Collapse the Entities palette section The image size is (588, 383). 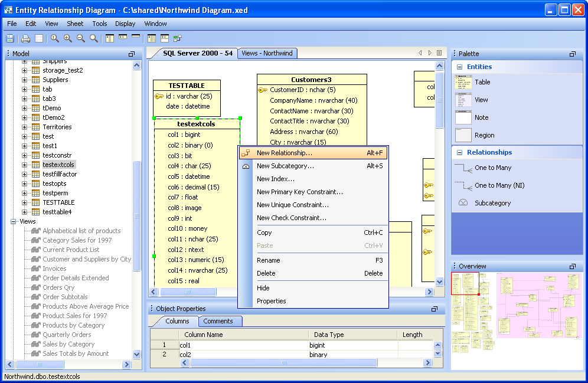(x=458, y=67)
